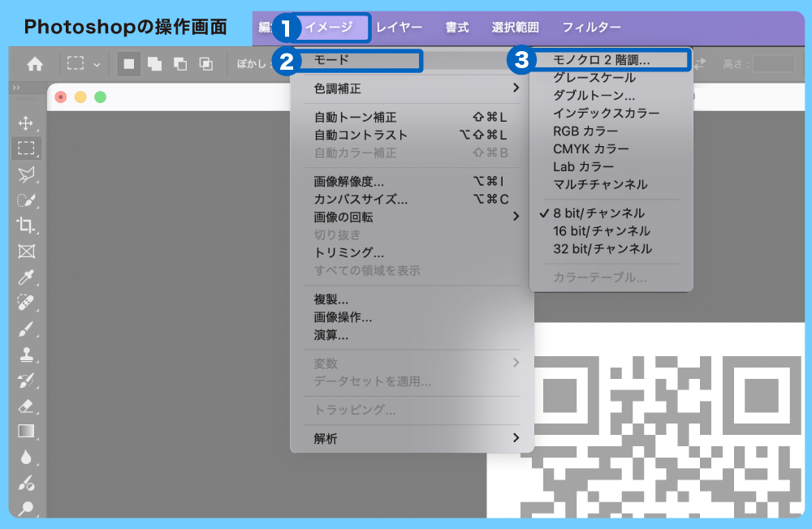Image resolution: width=812 pixels, height=529 pixels.
Task: Expand the 解析 submenu
Action: pyautogui.click(x=412, y=438)
